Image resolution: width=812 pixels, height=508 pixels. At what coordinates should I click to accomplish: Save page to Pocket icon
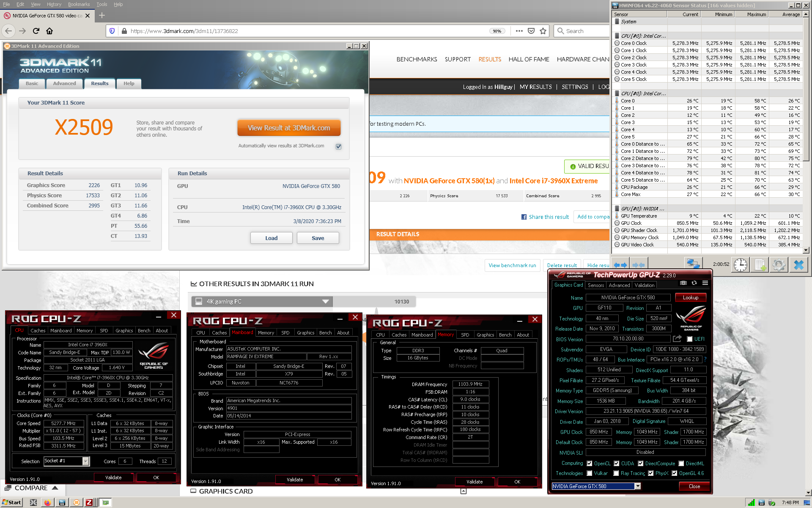(x=531, y=31)
